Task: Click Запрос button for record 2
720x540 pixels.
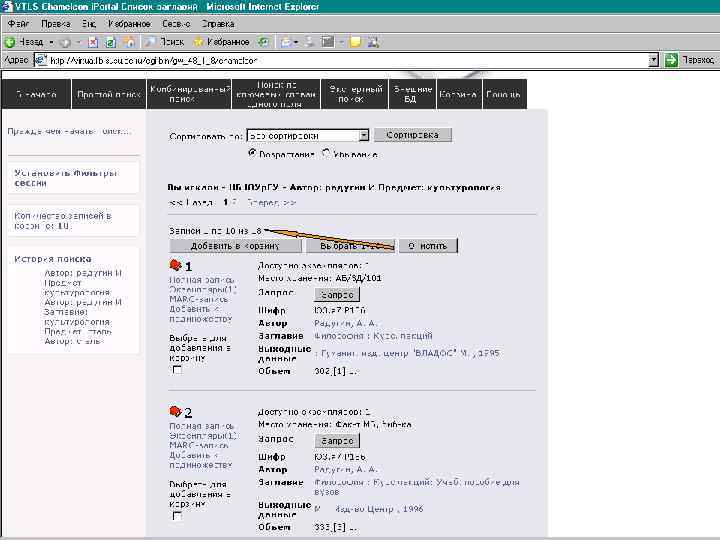Action: coord(337,440)
